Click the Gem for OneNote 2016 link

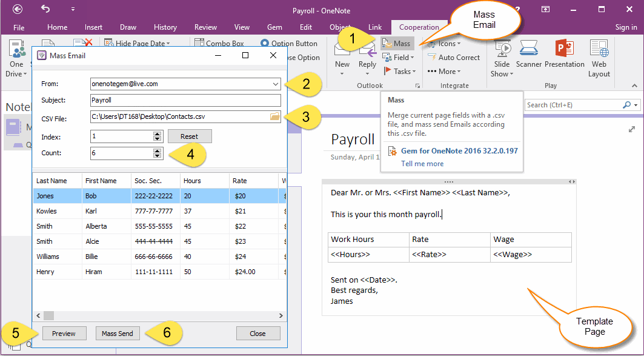pyautogui.click(x=460, y=151)
